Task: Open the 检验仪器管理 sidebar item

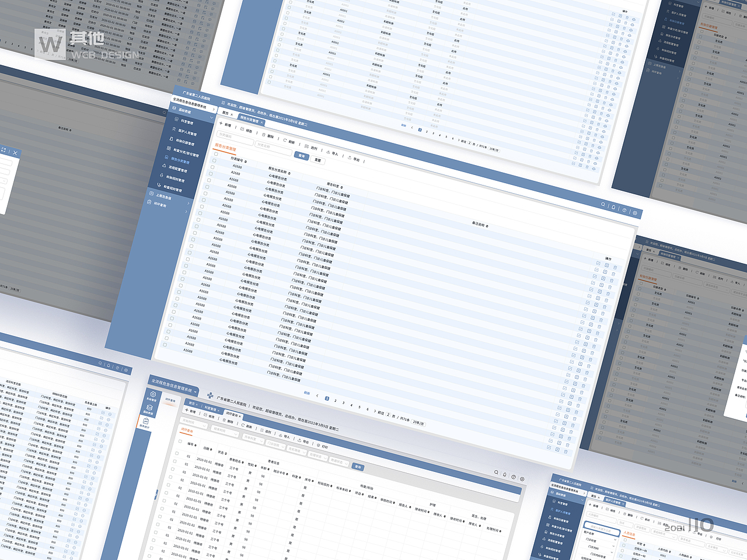Action: (x=182, y=141)
